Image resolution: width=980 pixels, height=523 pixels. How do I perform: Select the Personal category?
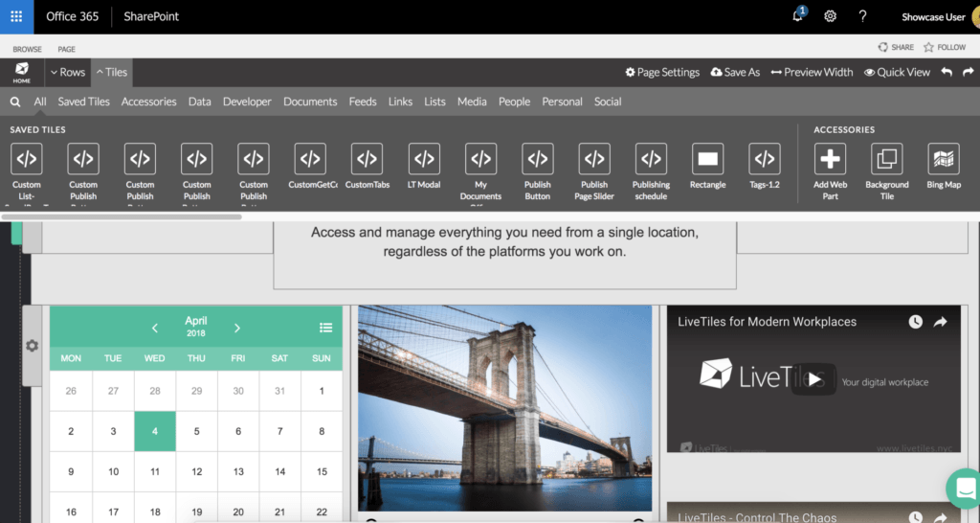(562, 102)
